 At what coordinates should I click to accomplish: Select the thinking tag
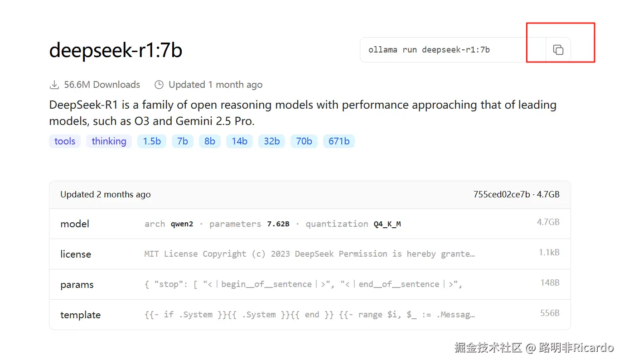pos(109,141)
